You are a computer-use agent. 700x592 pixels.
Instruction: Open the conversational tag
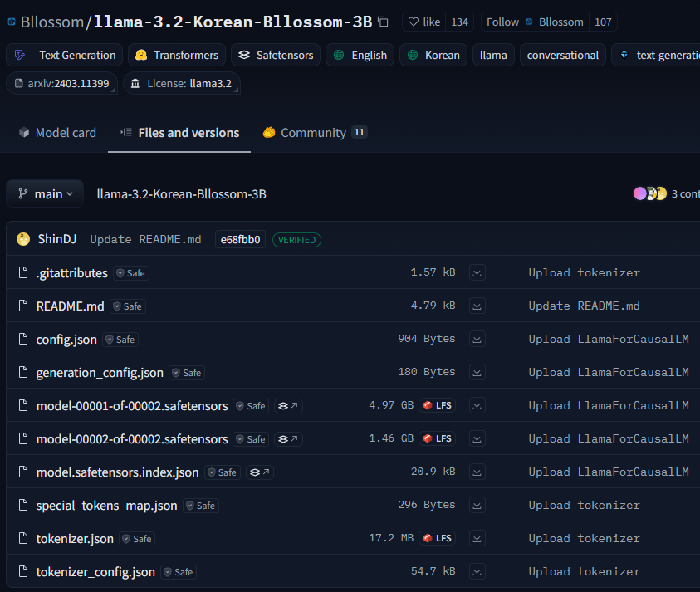562,55
